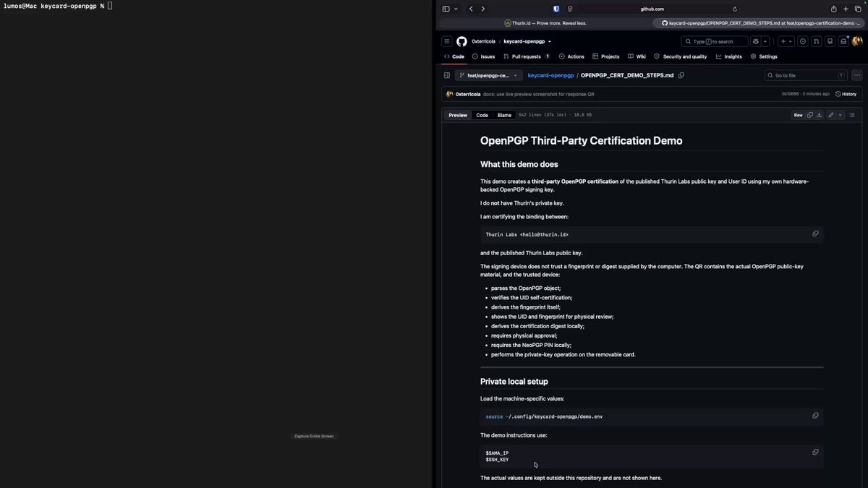Open the GitHub issues icon in header

pos(803,41)
